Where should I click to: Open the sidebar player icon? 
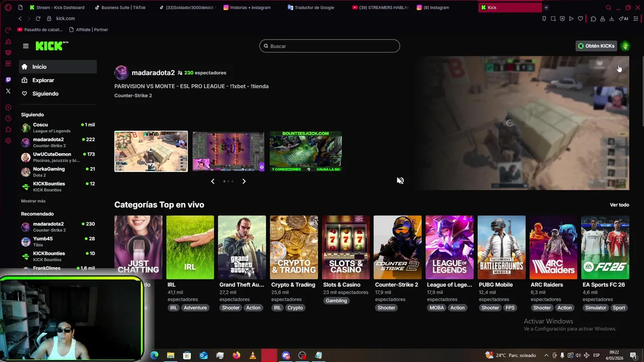click(x=8, y=108)
